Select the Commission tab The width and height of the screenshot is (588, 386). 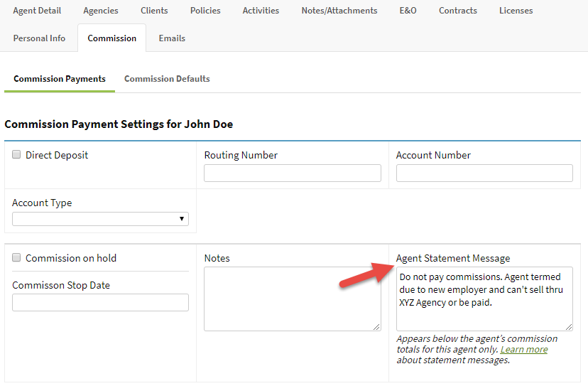pyautogui.click(x=111, y=38)
